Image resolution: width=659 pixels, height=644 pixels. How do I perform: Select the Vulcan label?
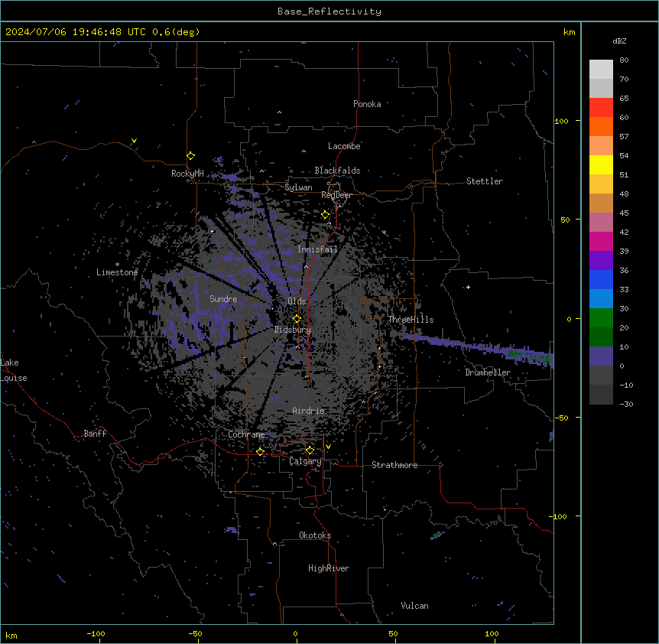tap(414, 606)
